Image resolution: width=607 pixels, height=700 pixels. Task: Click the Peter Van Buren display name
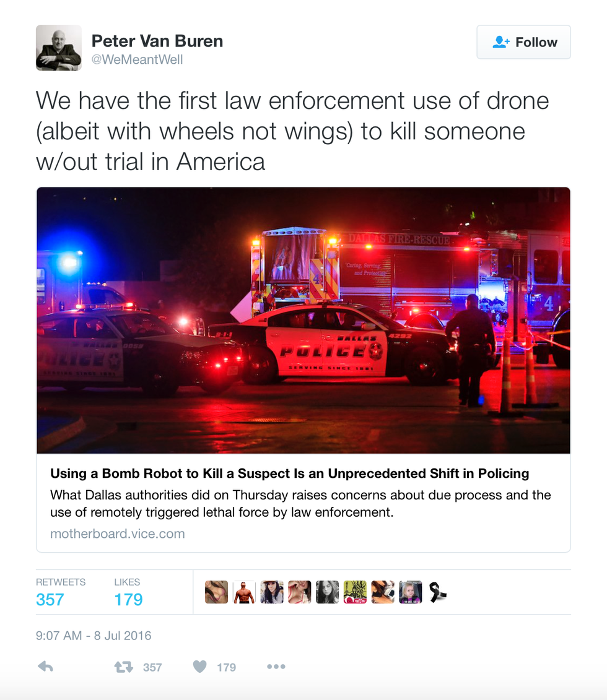pyautogui.click(x=157, y=41)
